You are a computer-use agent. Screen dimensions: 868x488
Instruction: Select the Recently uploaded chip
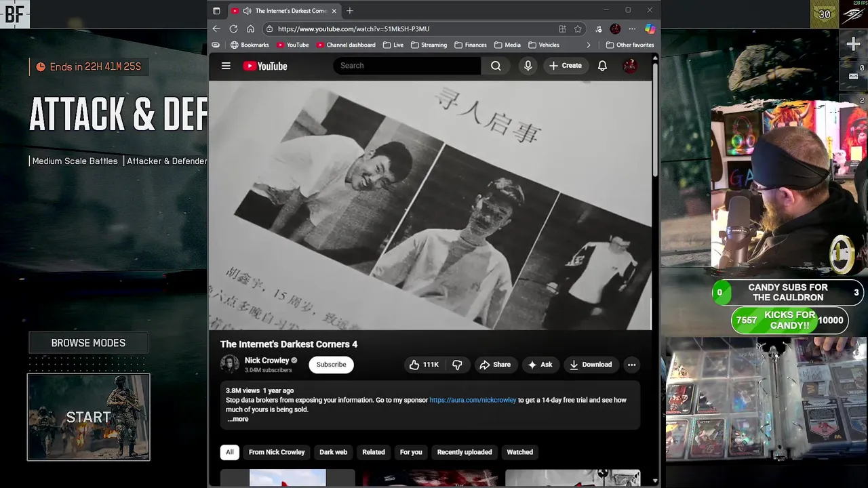(465, 452)
